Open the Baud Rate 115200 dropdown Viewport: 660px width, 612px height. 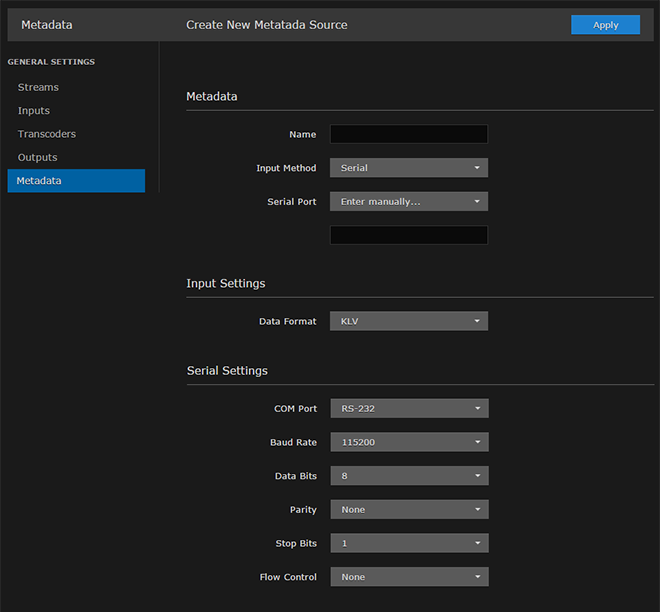pyautogui.click(x=408, y=442)
